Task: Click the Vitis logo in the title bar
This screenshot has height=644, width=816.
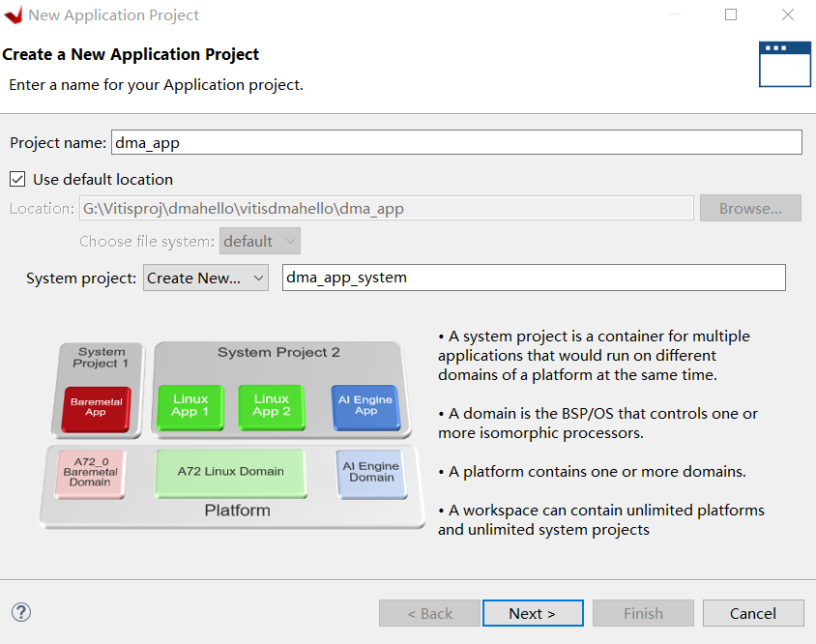Action: pos(14,15)
